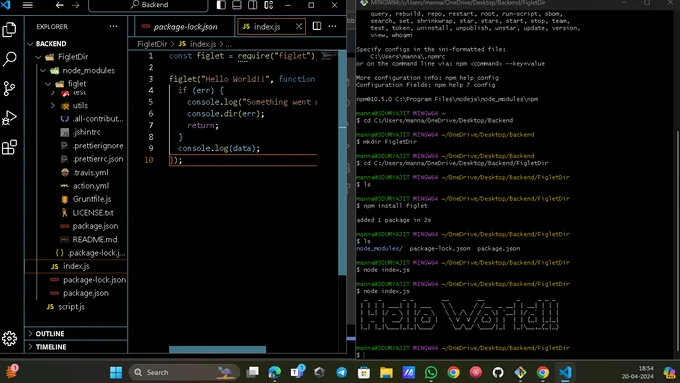Screen dimensions: 680x383
Task: Toggle the secondary side bar layout icon
Action: tap(252, 5)
